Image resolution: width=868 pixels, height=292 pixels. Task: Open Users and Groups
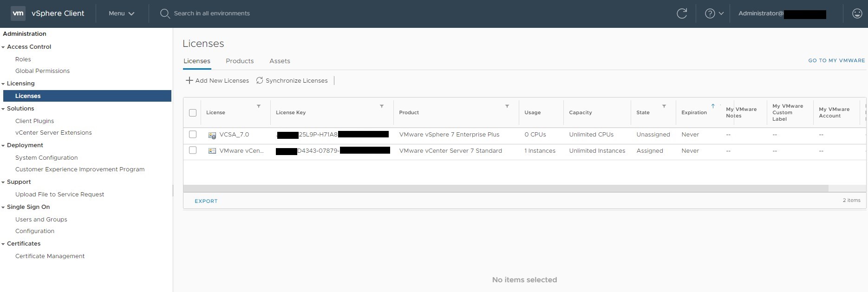tap(41, 219)
